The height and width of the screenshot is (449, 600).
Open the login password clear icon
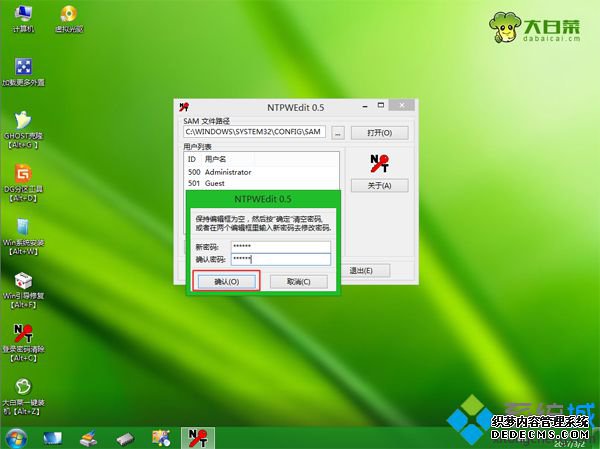point(23,343)
